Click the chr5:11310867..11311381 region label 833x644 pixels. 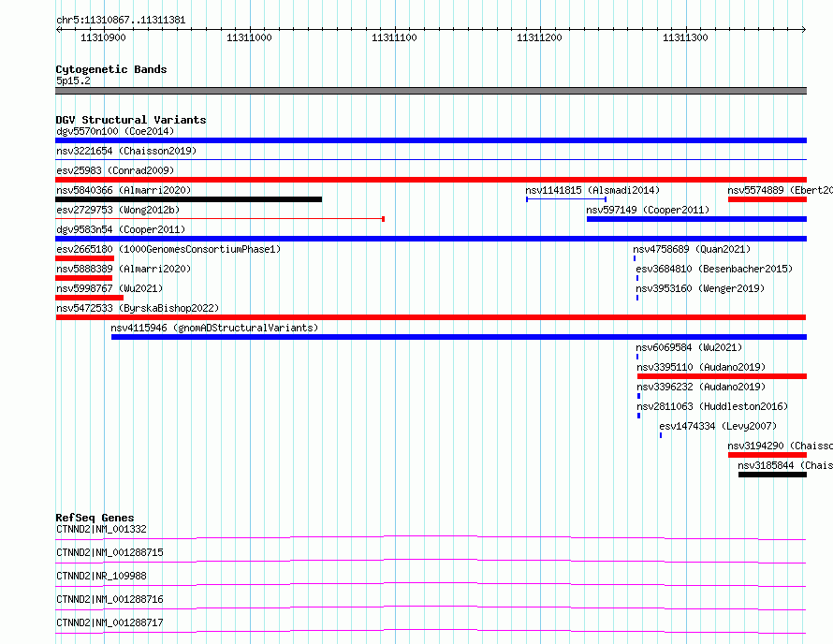click(x=121, y=21)
